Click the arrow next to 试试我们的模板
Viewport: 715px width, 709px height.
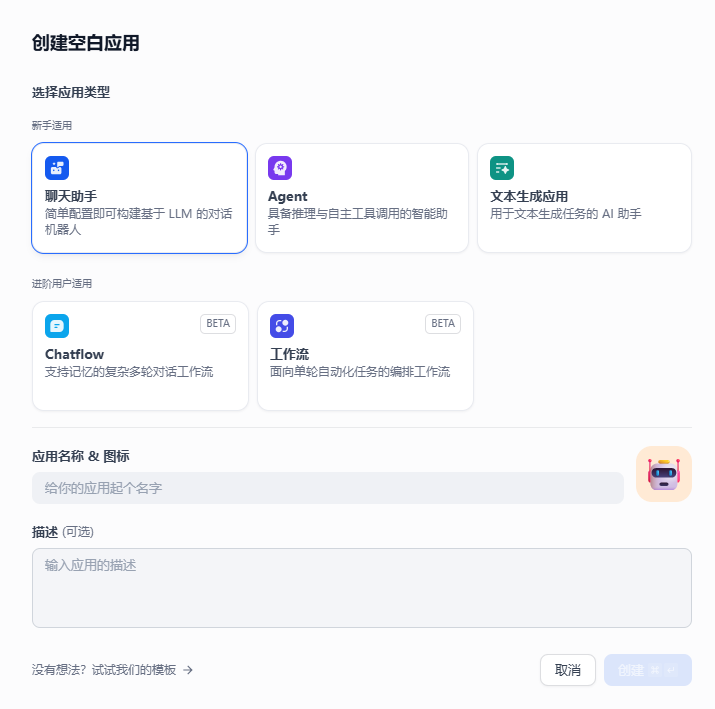(x=188, y=670)
